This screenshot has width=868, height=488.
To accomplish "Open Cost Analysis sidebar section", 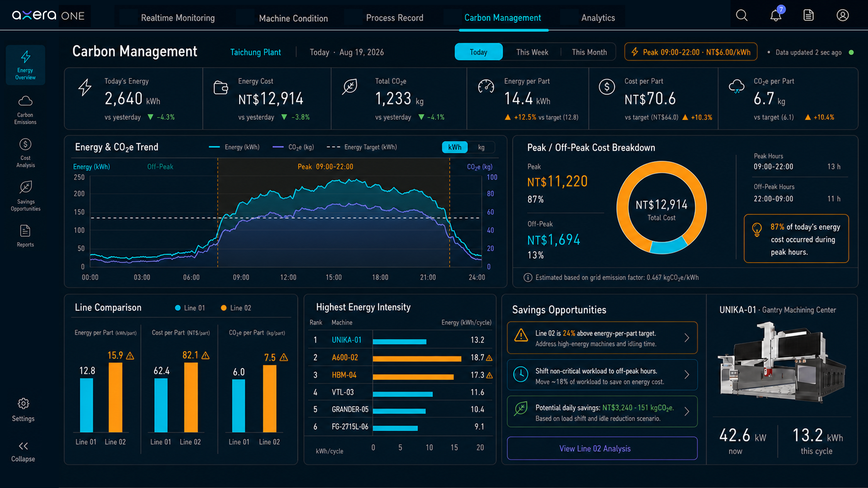I will [x=25, y=153].
